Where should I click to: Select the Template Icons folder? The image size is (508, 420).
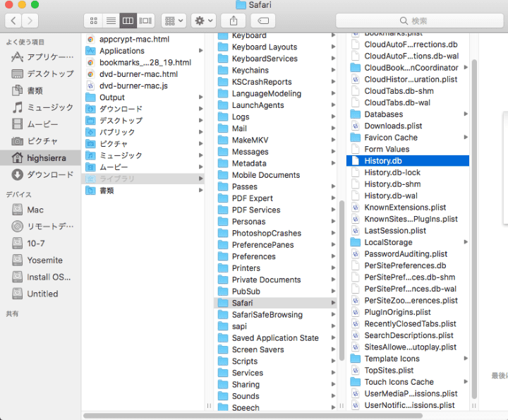pyautogui.click(x=408, y=359)
